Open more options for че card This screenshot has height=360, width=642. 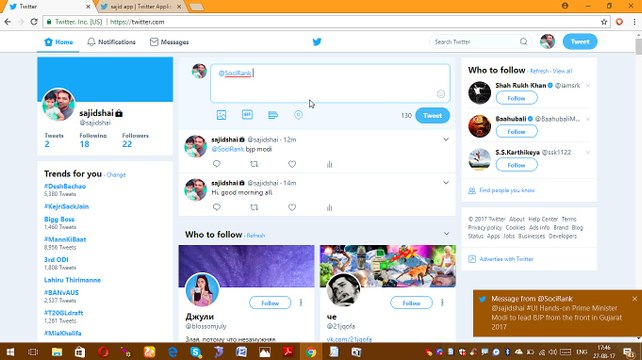pos(442,303)
